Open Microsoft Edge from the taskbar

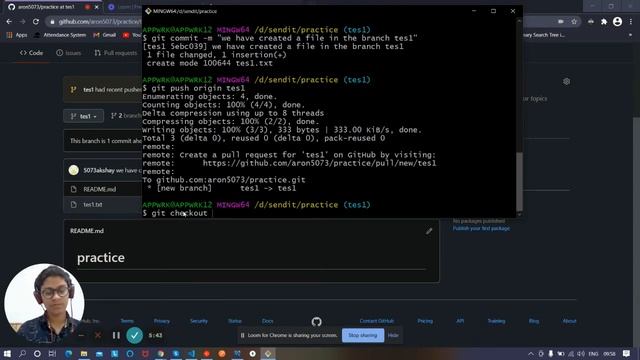click(69, 353)
